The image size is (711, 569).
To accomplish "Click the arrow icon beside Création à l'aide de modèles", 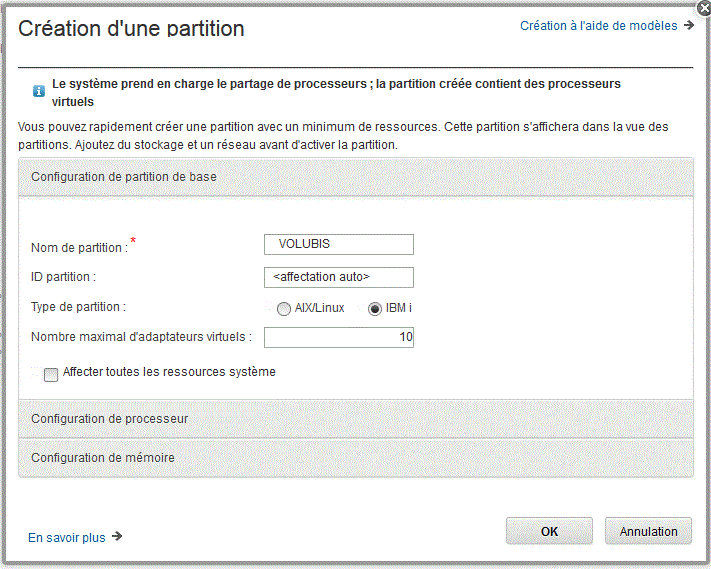I will tap(689, 25).
